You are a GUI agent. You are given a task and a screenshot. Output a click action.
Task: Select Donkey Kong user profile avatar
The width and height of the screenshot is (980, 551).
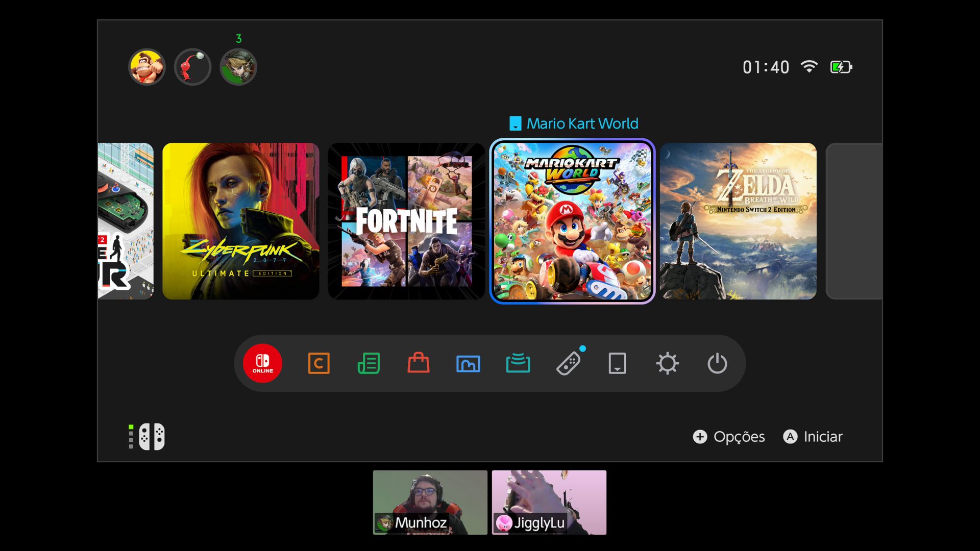pyautogui.click(x=147, y=67)
